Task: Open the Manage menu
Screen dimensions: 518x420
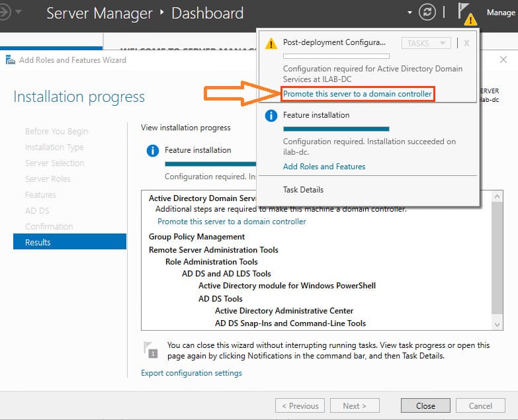Action: [x=500, y=13]
